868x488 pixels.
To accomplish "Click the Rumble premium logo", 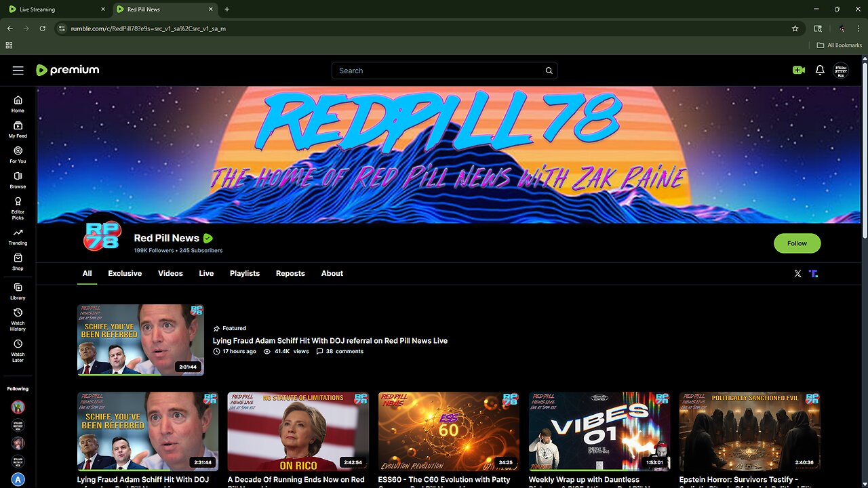I will pos(68,70).
